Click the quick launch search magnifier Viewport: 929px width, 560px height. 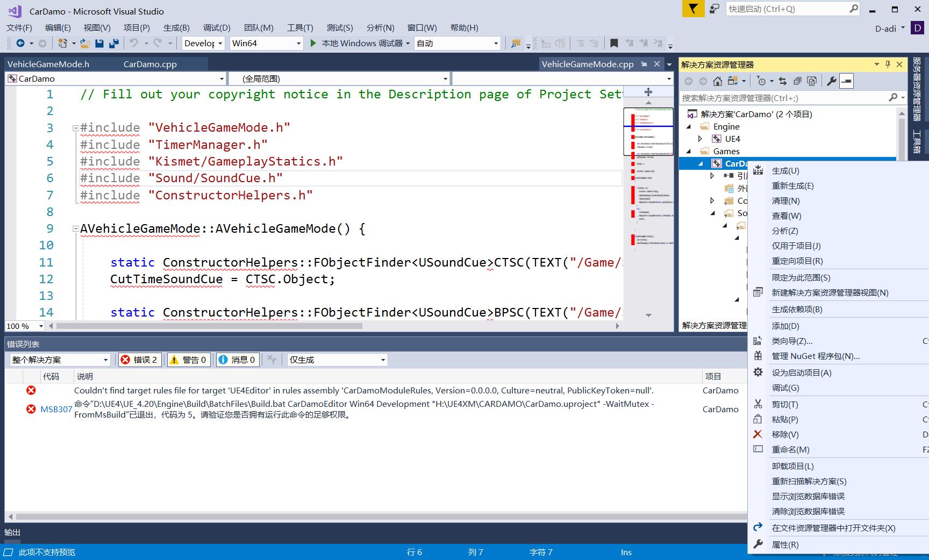[x=854, y=9]
